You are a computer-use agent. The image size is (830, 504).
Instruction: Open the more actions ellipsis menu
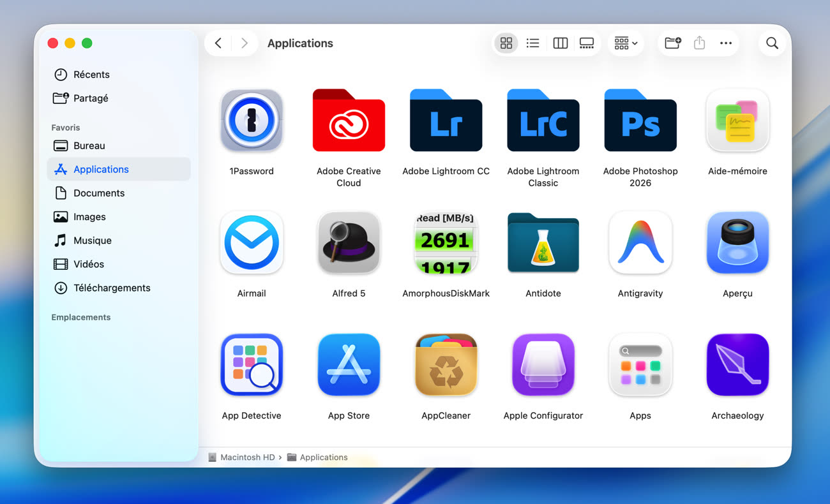click(726, 43)
